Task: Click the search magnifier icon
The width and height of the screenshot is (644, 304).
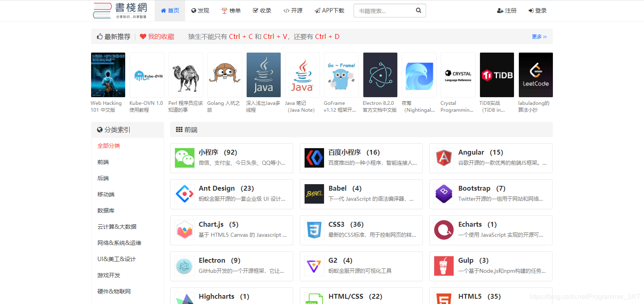Action: (x=418, y=11)
